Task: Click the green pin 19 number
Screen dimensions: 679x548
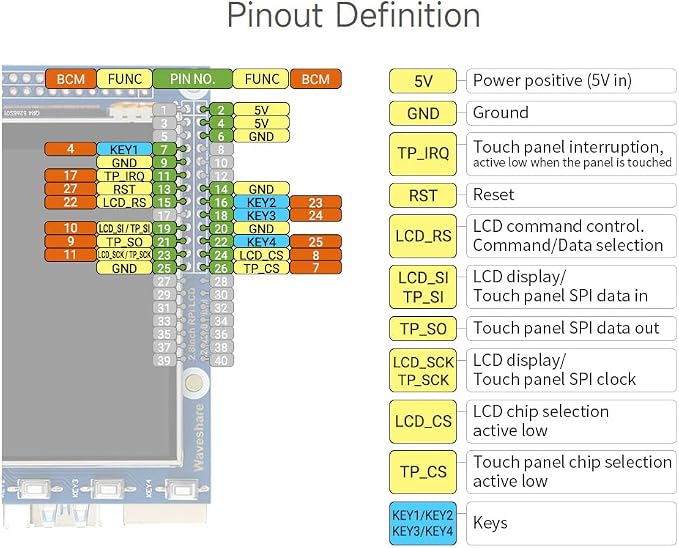Action: (x=164, y=229)
